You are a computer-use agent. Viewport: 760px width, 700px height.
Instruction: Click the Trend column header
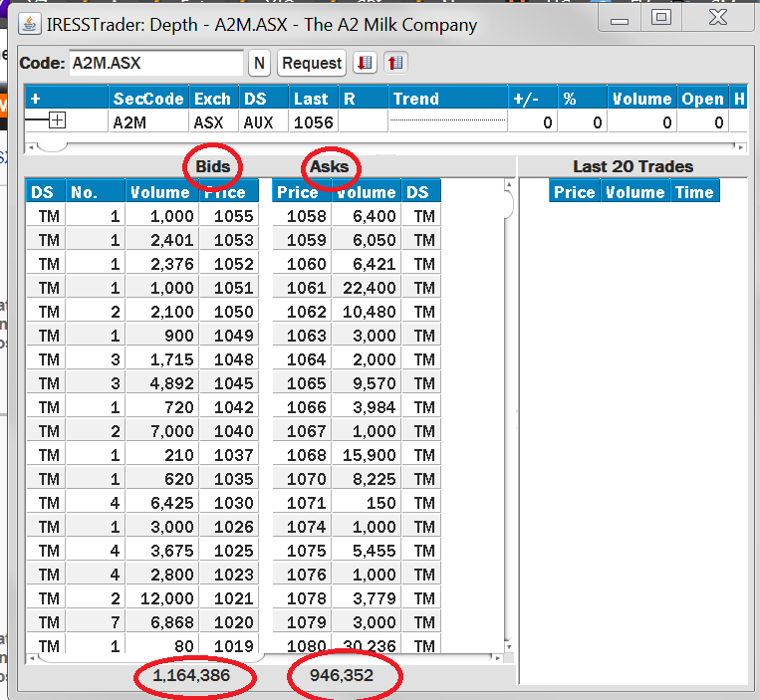tap(447, 99)
